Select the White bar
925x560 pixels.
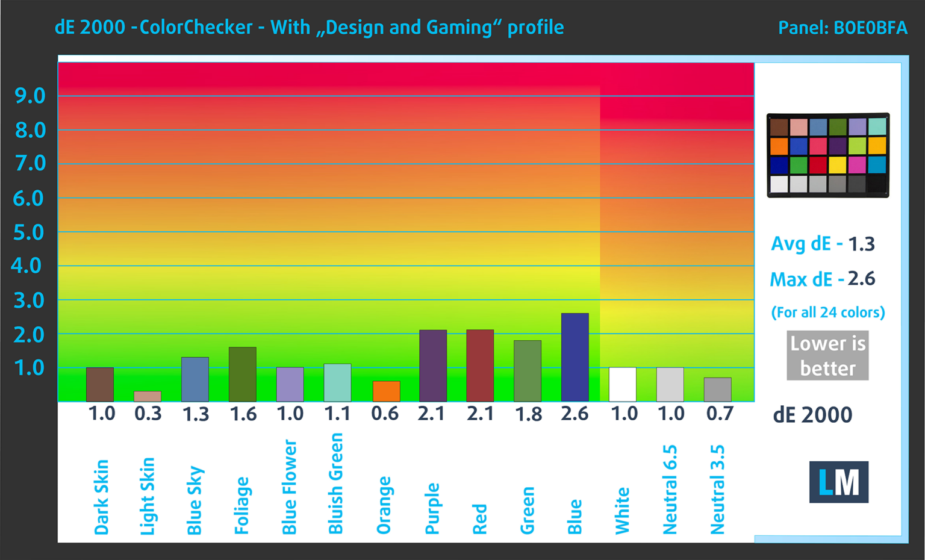(x=623, y=384)
